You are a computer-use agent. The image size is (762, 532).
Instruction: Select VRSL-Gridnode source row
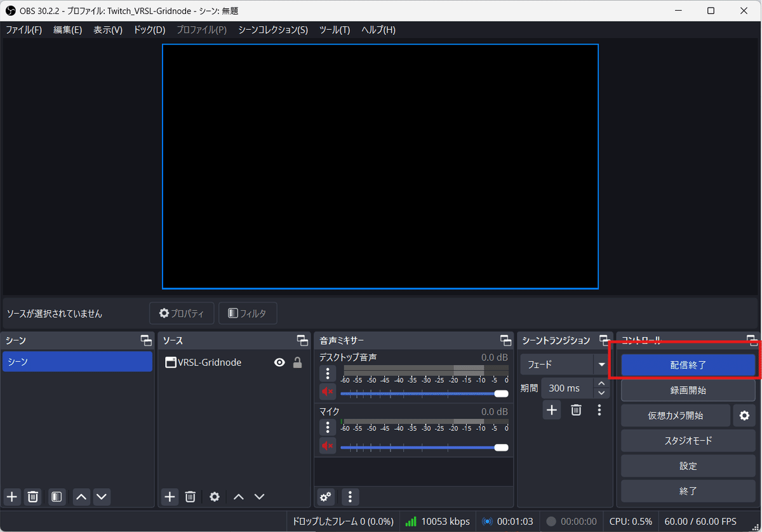coord(234,362)
